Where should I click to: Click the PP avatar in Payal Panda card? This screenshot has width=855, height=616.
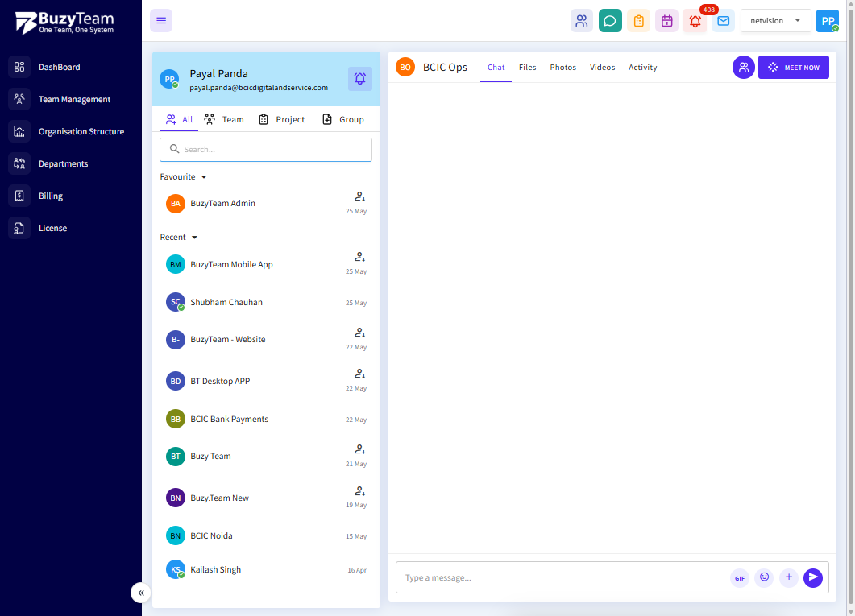click(x=169, y=79)
